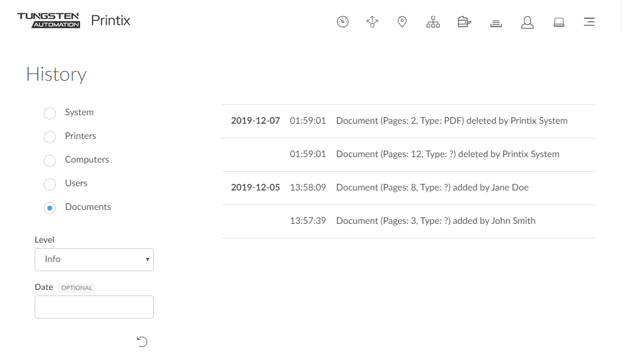Expand the Level dropdown showing Info
The image size is (622, 364).
click(94, 259)
